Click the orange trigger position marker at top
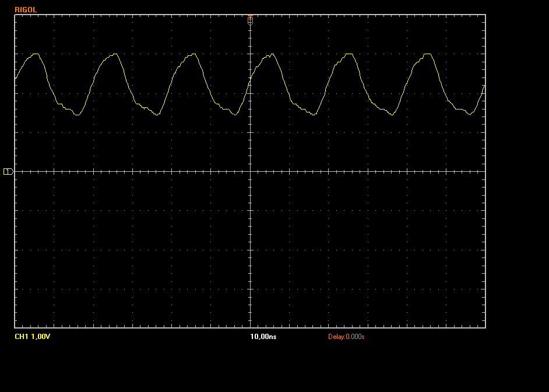 click(250, 19)
